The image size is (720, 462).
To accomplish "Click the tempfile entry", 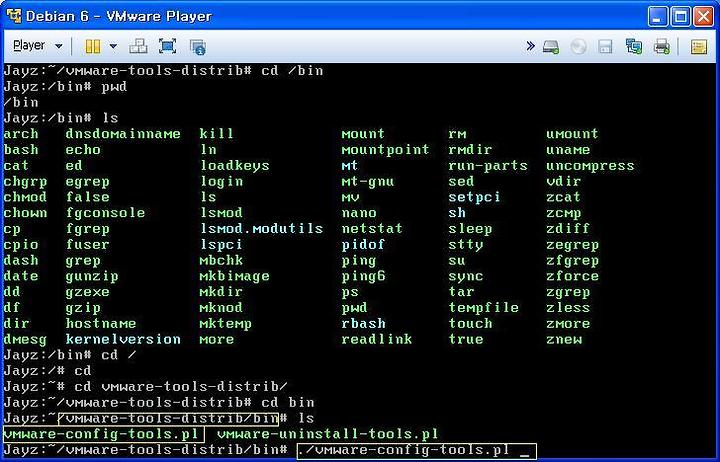I will [484, 308].
